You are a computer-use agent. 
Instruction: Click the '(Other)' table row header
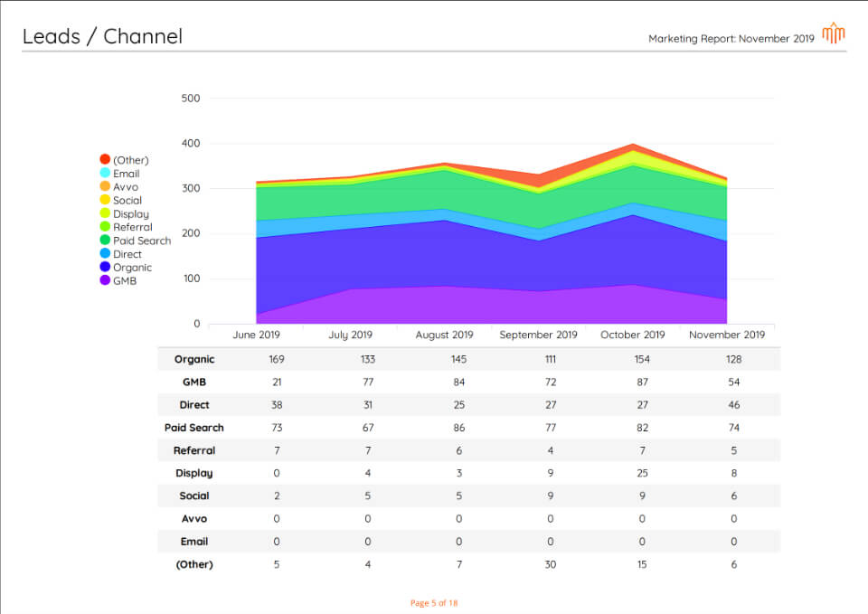click(194, 564)
